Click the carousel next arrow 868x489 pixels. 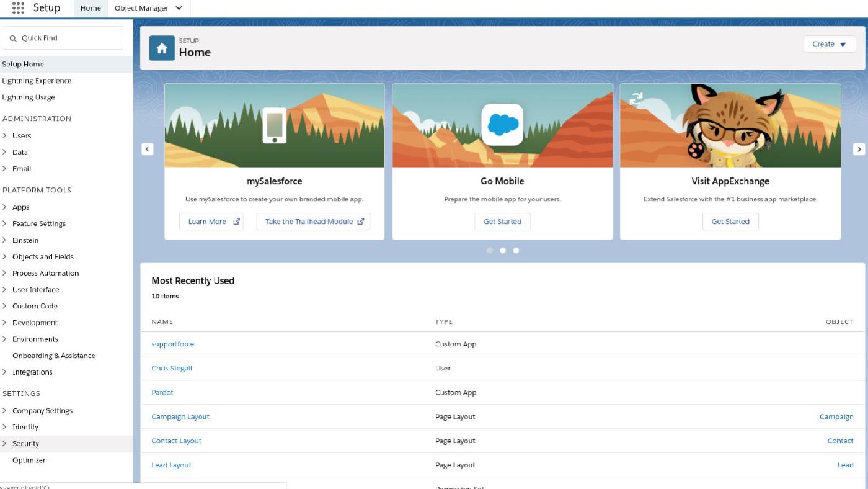(x=859, y=149)
